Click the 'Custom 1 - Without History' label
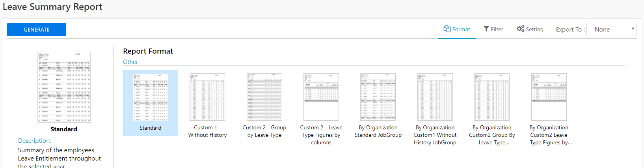This screenshot has width=644, height=168. 207,131
